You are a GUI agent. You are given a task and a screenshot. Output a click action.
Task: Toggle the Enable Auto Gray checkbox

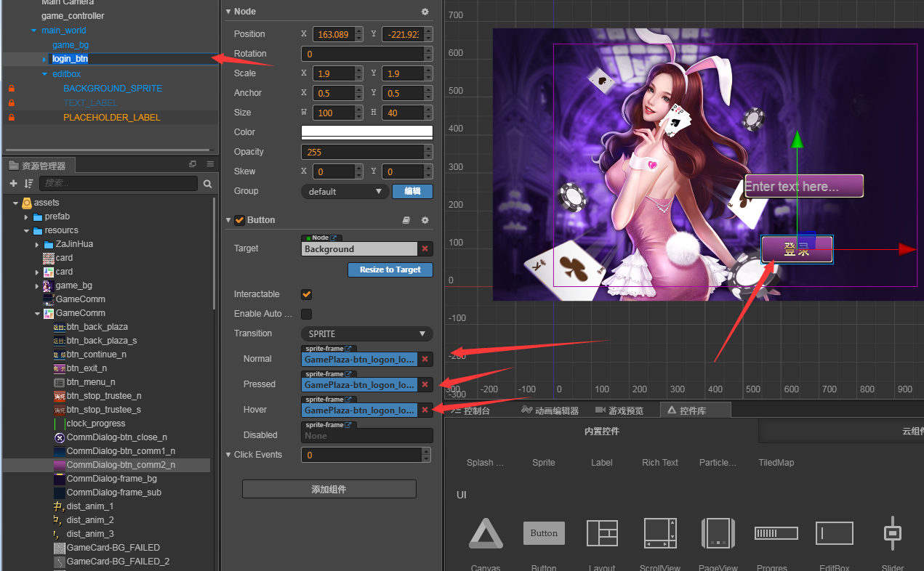pos(307,314)
